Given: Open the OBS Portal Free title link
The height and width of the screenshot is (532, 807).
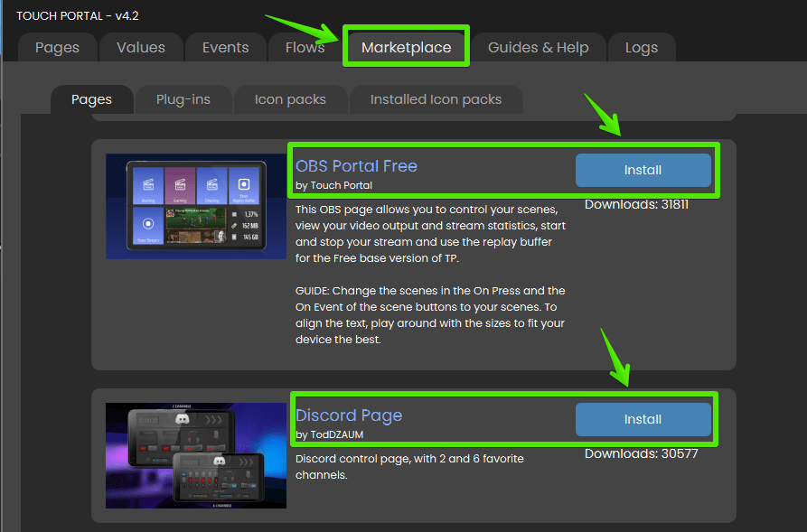Looking at the screenshot, I should (x=356, y=166).
